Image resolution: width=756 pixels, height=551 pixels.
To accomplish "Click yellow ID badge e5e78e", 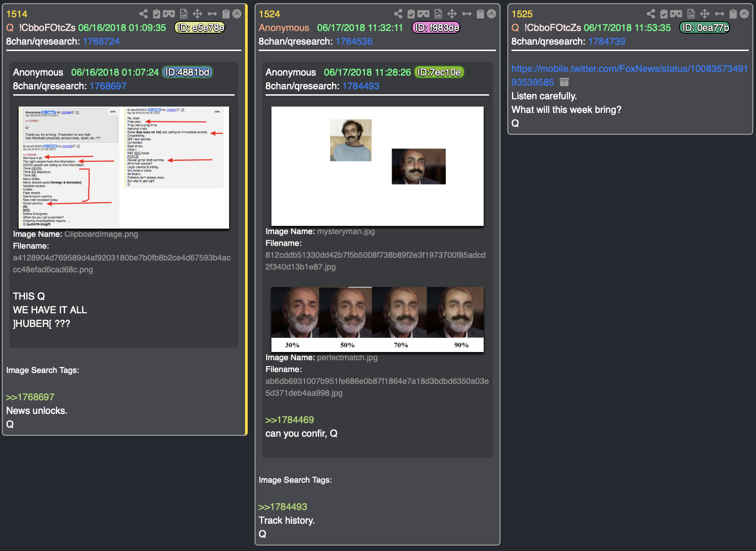I will [x=200, y=28].
